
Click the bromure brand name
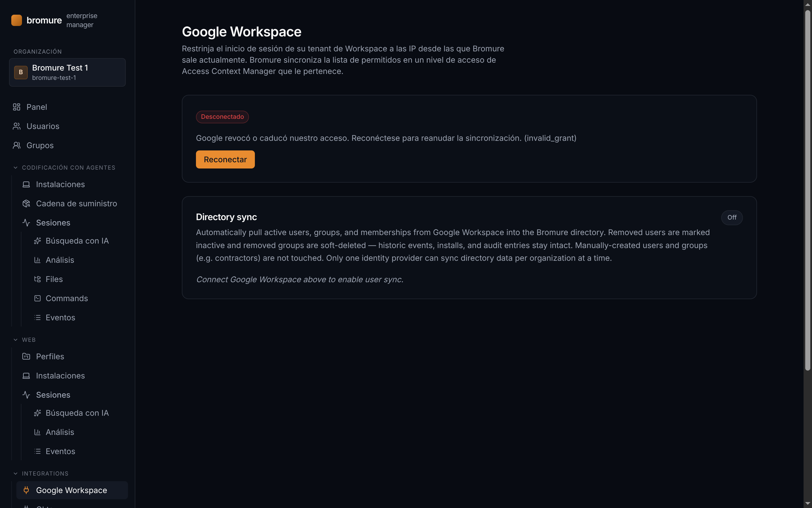click(x=44, y=20)
